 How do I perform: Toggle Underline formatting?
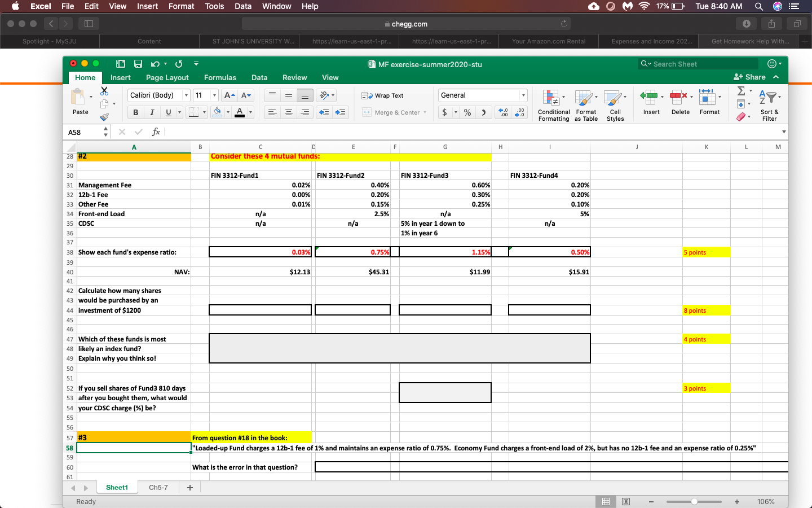click(x=168, y=112)
